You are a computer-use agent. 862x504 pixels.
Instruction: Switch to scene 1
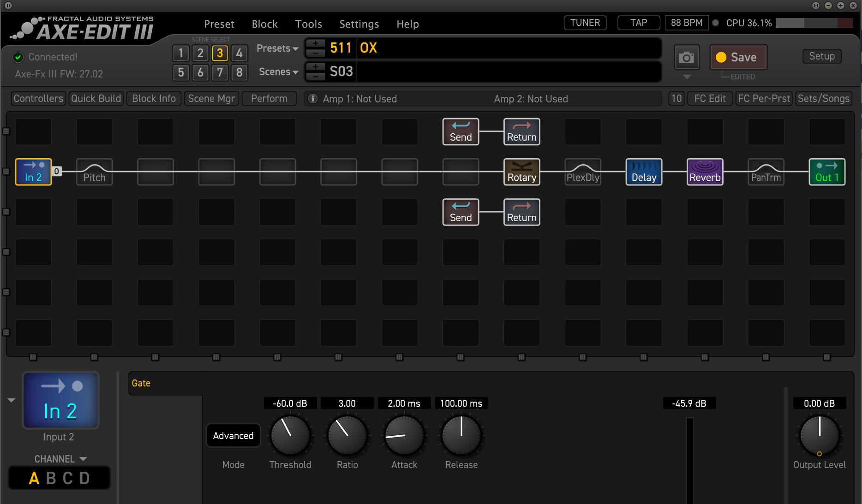click(x=181, y=53)
